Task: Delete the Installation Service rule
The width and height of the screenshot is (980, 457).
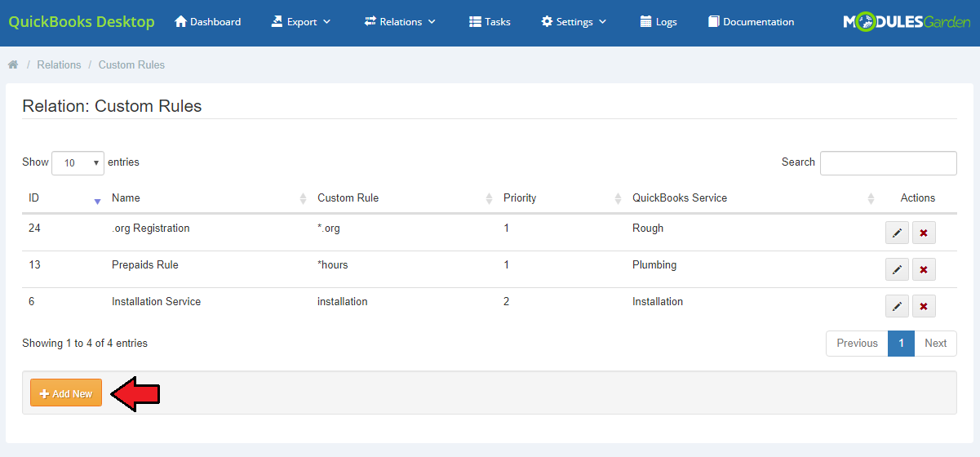Action: tap(924, 306)
